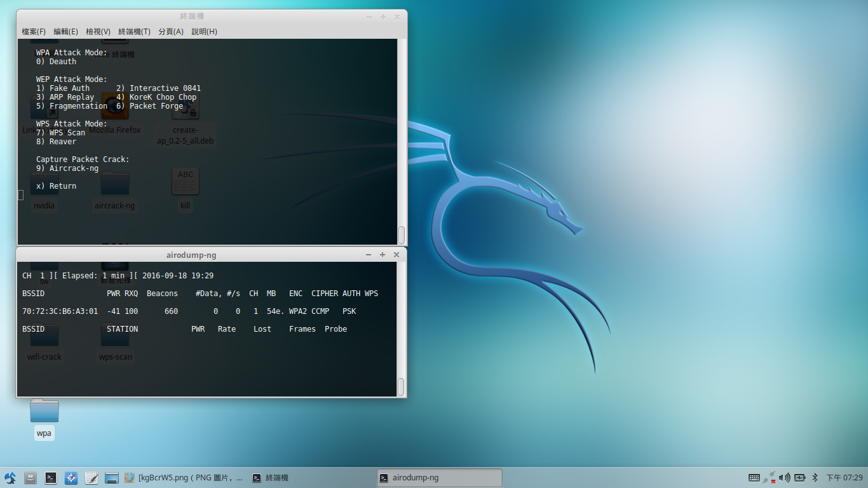The width and height of the screenshot is (868, 488).
Task: Click the airodump-ng window scrollbar handle
Action: (x=401, y=386)
